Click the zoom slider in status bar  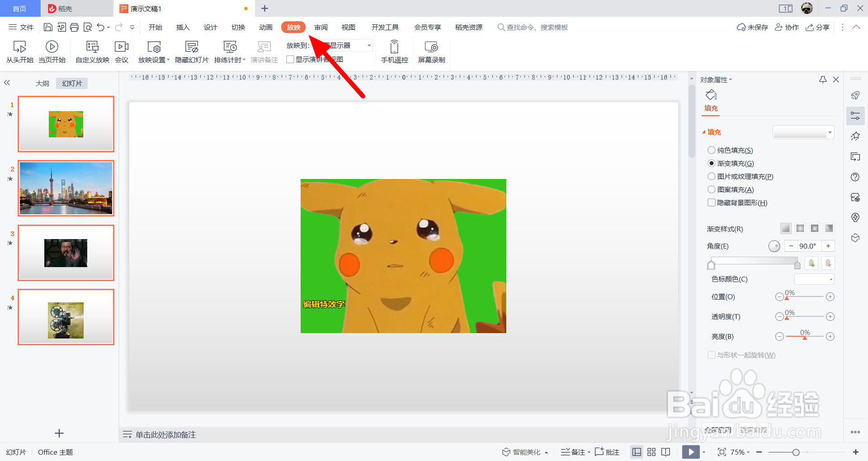807,452
